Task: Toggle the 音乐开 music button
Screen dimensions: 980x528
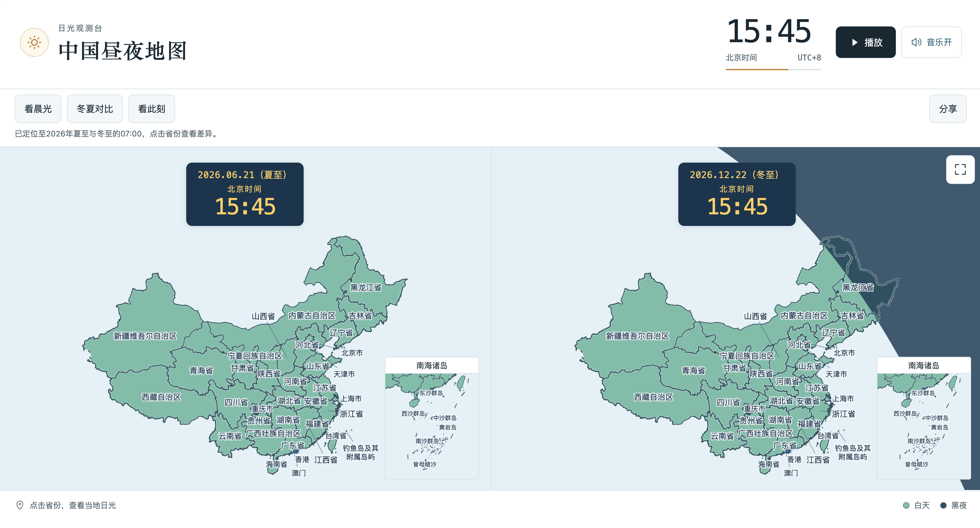Action: 931,42
